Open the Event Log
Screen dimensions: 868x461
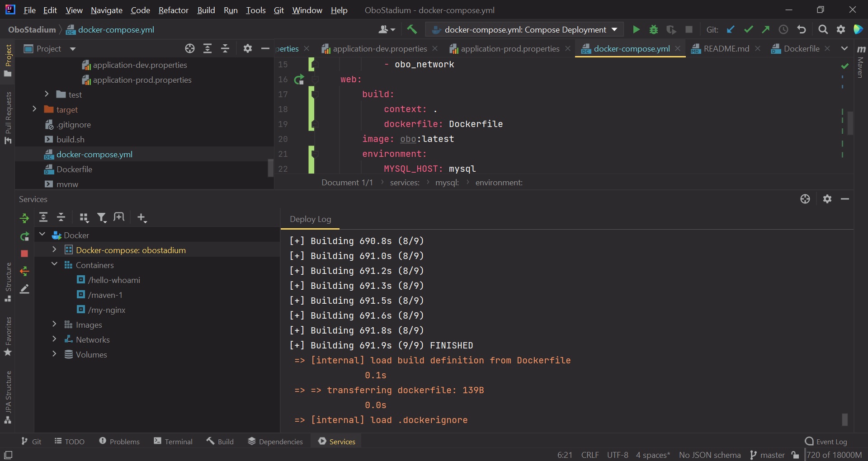[x=826, y=441]
